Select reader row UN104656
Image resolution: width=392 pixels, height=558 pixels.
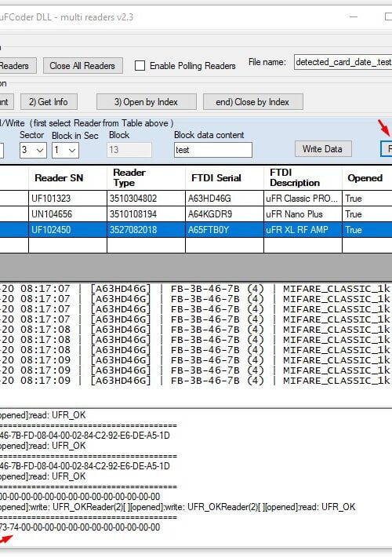click(x=196, y=214)
